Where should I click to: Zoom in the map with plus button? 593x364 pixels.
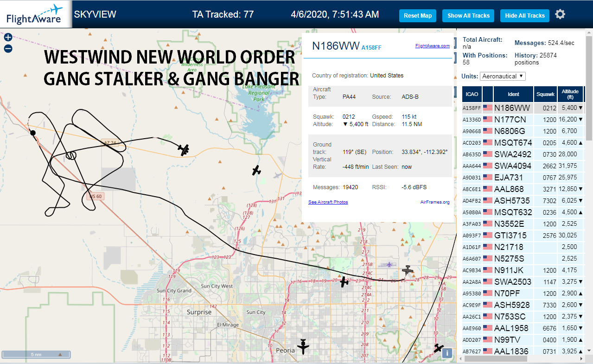pos(8,38)
